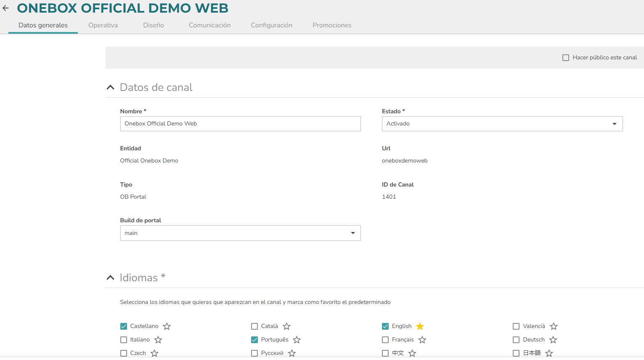Open the Build de portal dropdown
The image size is (644, 360).
pos(240,233)
